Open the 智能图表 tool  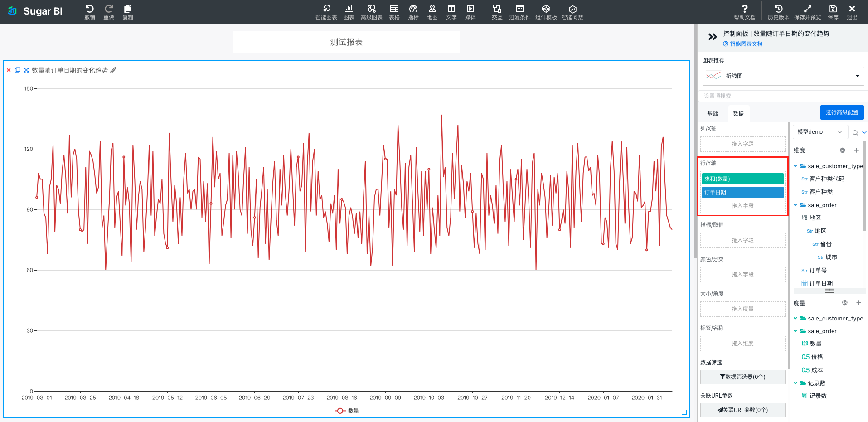(x=326, y=12)
